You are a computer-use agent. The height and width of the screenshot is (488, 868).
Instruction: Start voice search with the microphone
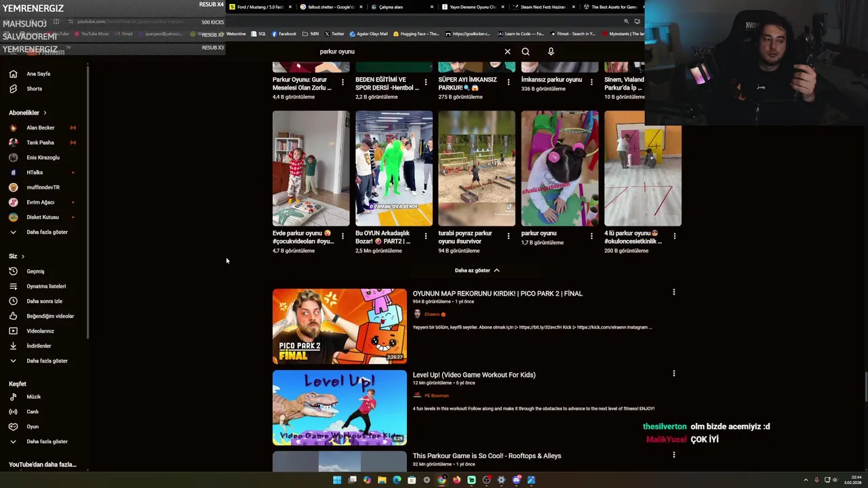coord(551,52)
